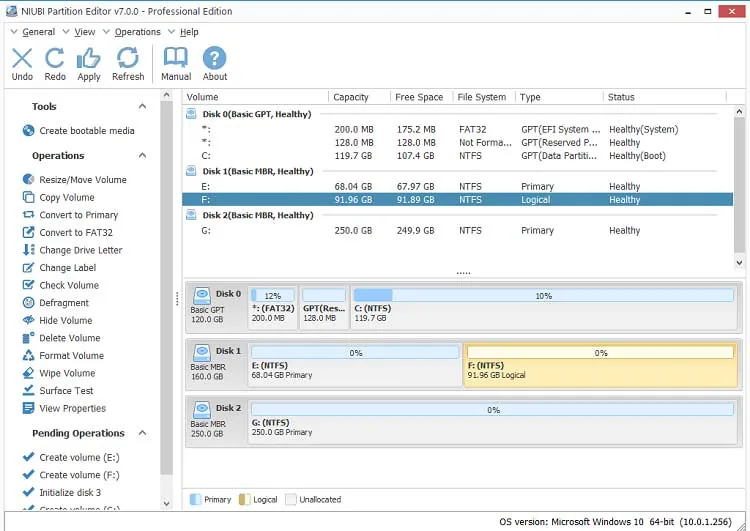Click checkmark beside Create volume (E:)
This screenshot has height=531, width=750.
[x=28, y=457]
